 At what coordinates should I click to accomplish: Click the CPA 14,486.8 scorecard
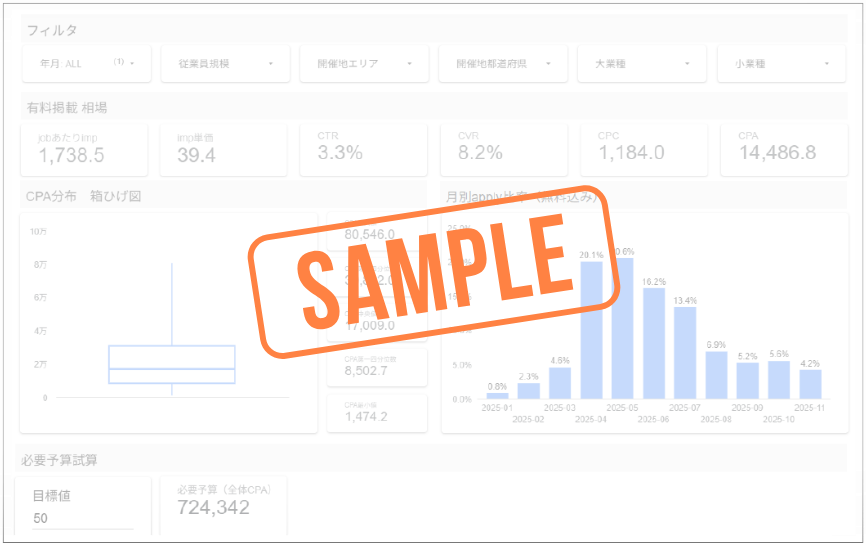pyautogui.click(x=784, y=148)
